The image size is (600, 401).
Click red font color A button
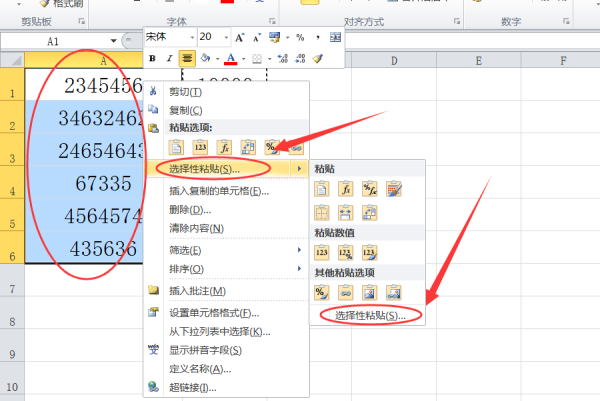pos(231,59)
